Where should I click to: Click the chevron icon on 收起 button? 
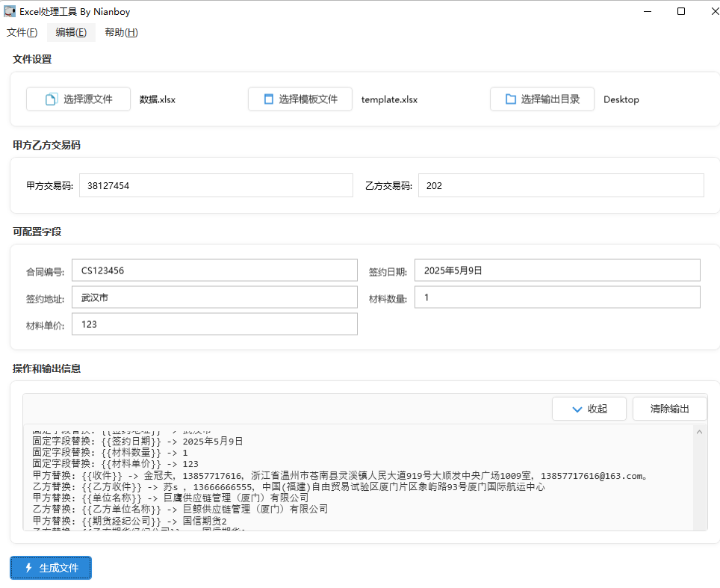tap(577, 409)
